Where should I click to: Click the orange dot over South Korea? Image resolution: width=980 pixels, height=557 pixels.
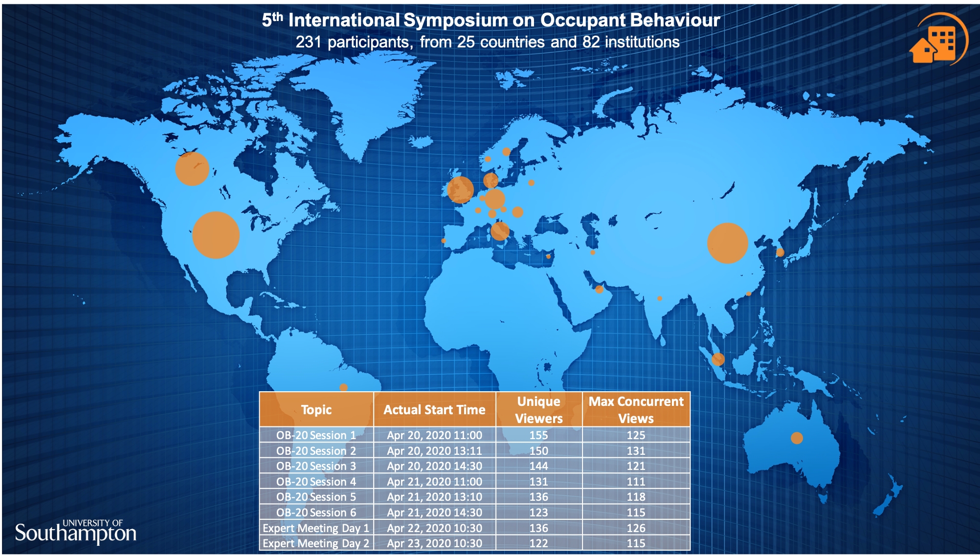[x=780, y=252]
